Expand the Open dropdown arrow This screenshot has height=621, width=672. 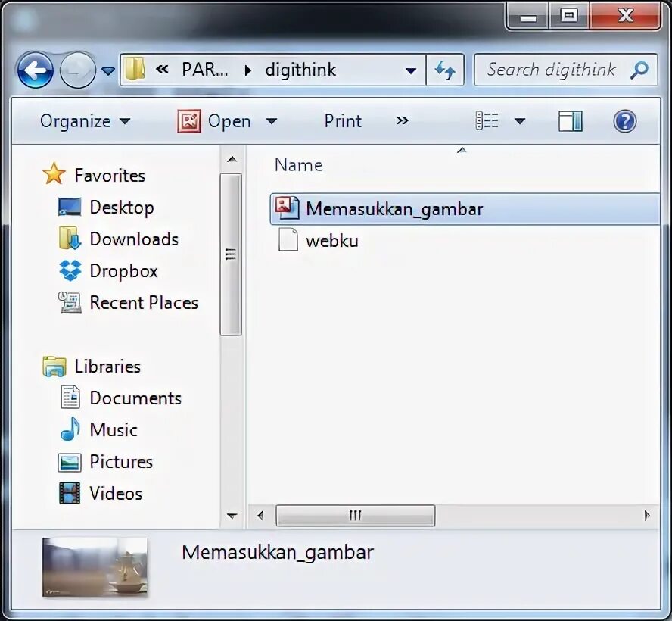tap(271, 122)
